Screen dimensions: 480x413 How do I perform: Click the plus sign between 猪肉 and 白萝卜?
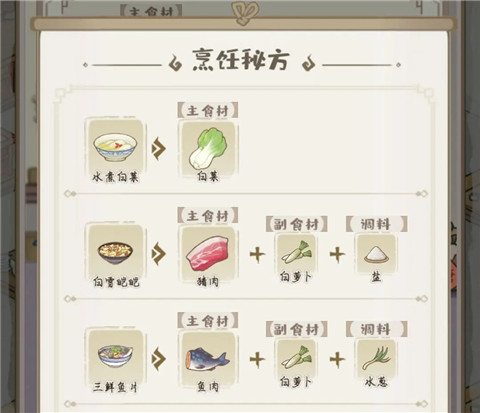point(257,254)
